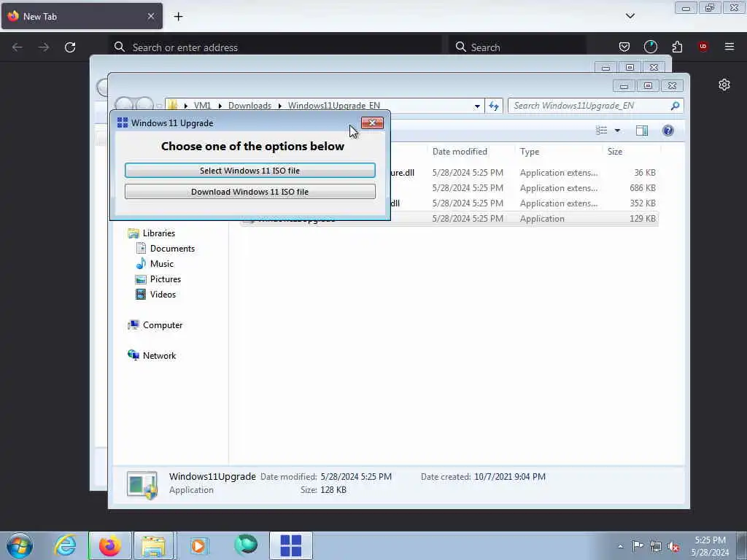The image size is (747, 560).
Task: Click VM1 in the breadcrumb path
Action: [x=202, y=105]
